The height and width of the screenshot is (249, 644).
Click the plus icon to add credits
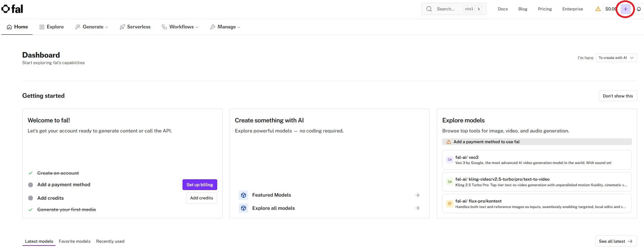coord(625,9)
